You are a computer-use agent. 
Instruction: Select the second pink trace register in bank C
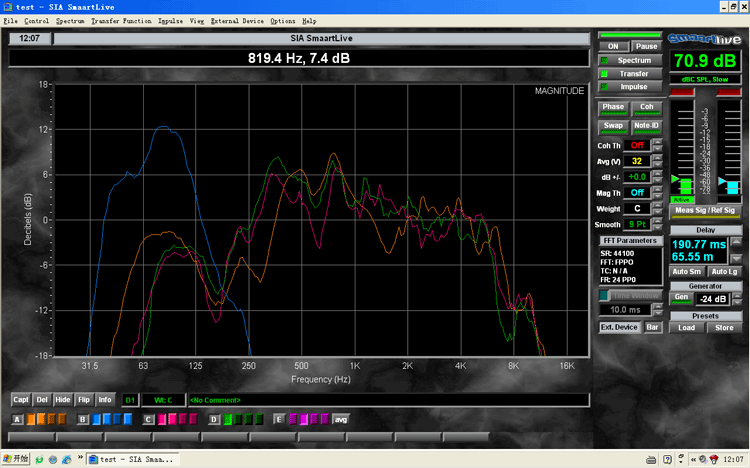tap(173, 420)
